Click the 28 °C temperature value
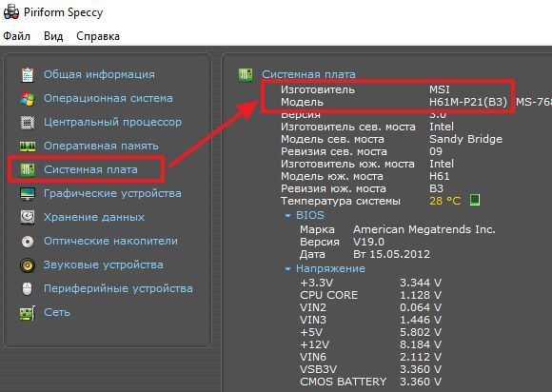 [445, 201]
